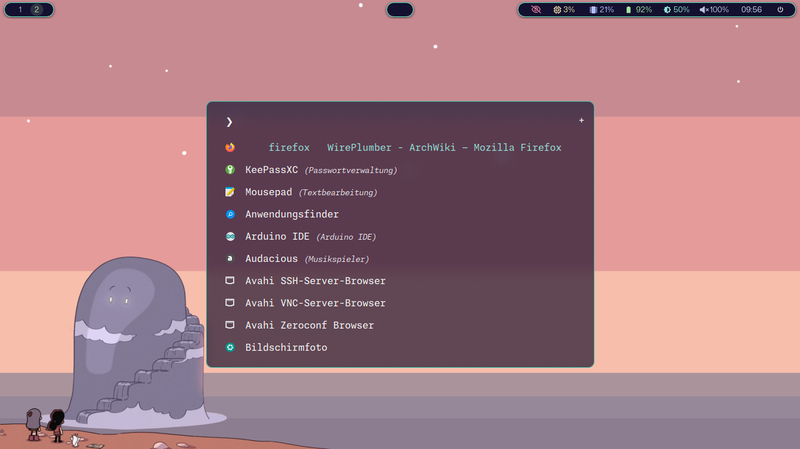Launch Anwendungsfinder entry

coord(400,214)
